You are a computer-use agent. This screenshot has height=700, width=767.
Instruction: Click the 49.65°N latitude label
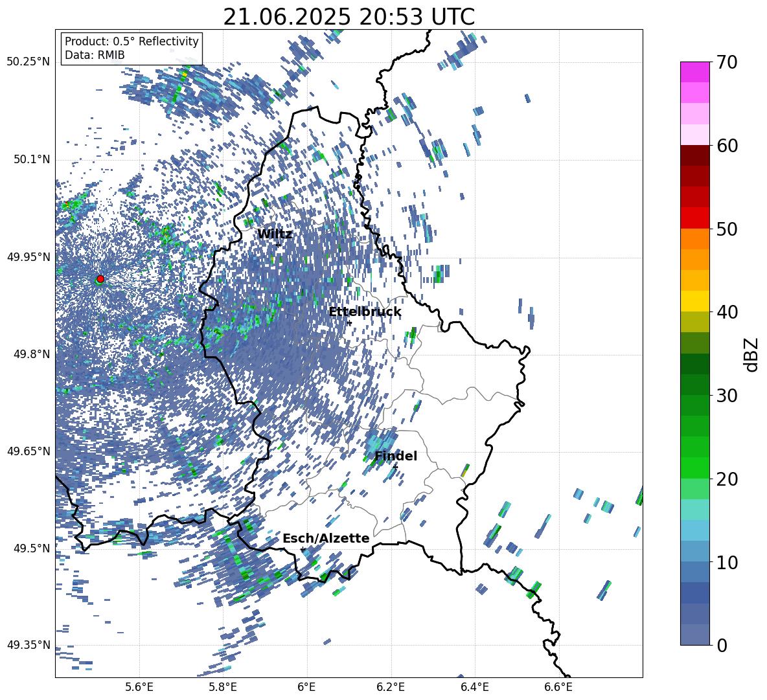pos(29,451)
